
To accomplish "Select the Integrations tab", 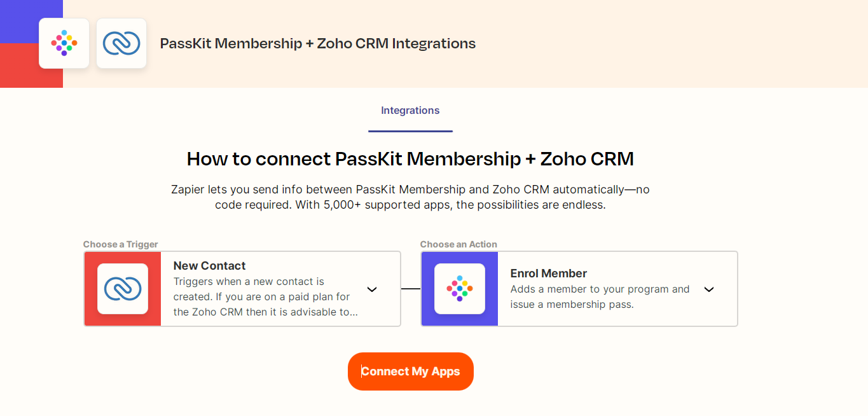I will pyautogui.click(x=410, y=111).
